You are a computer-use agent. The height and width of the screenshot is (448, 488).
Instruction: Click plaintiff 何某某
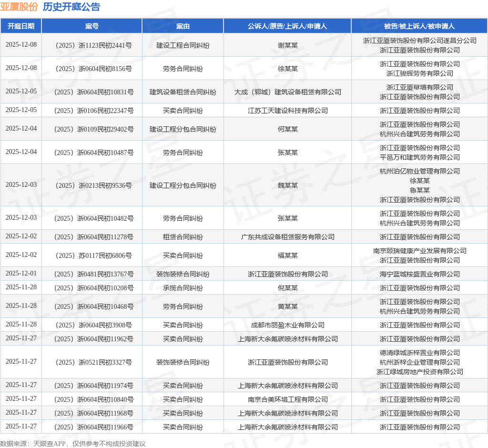click(287, 129)
